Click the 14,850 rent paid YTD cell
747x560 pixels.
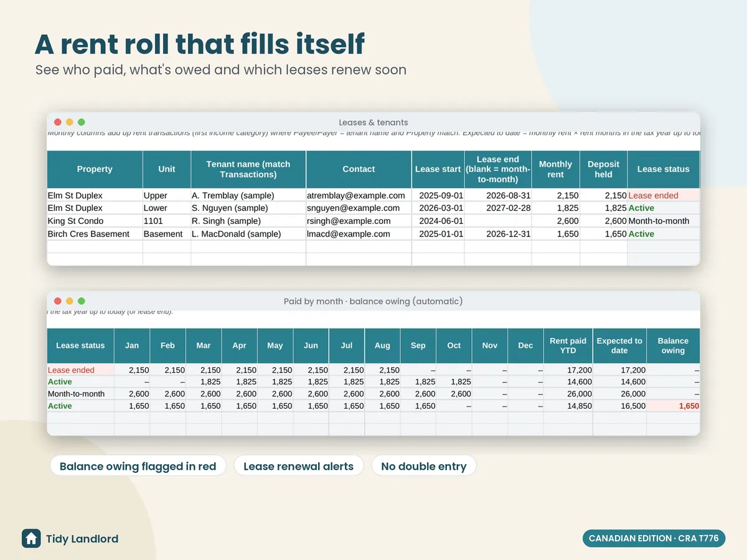click(568, 406)
